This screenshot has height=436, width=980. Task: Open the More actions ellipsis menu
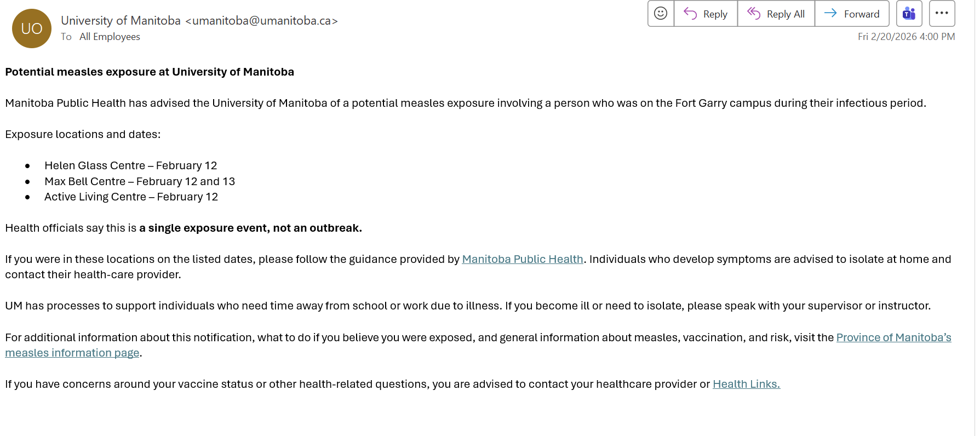(x=942, y=14)
